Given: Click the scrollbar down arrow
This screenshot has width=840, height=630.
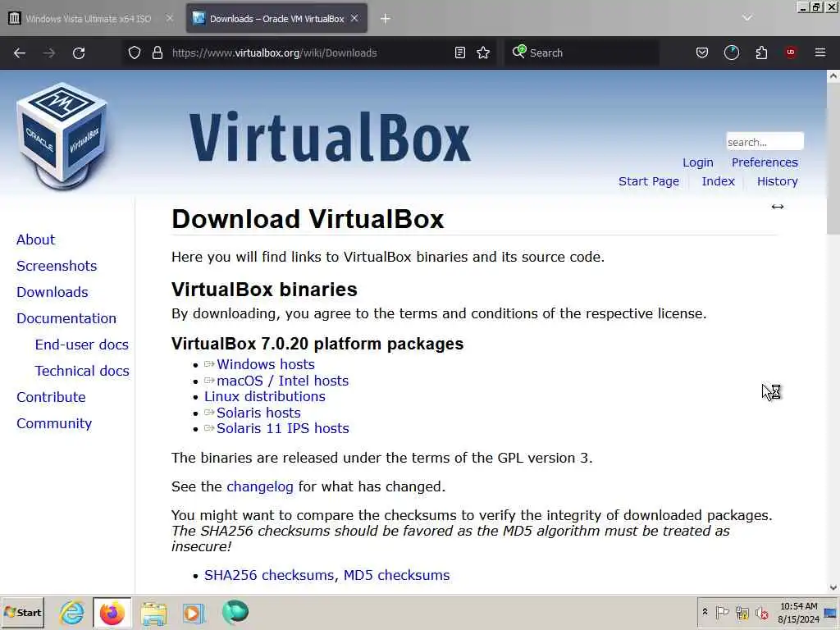Looking at the screenshot, I should click(x=833, y=587).
